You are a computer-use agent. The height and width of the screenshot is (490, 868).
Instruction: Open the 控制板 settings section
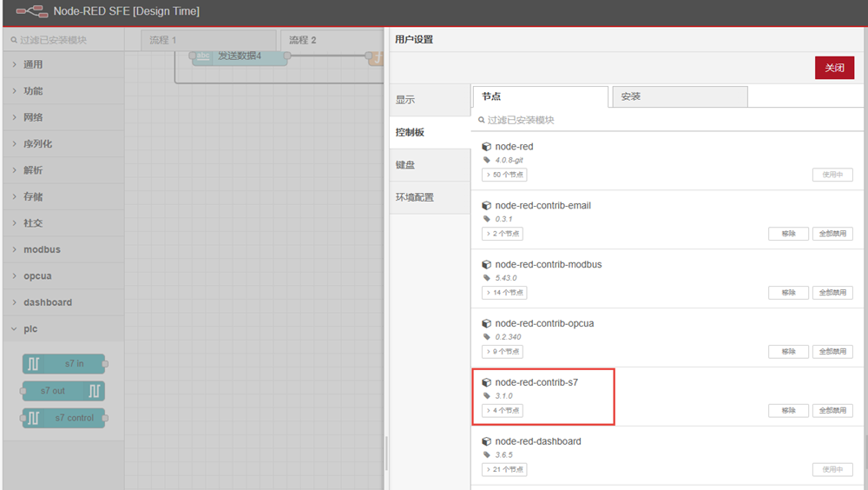[x=431, y=132]
